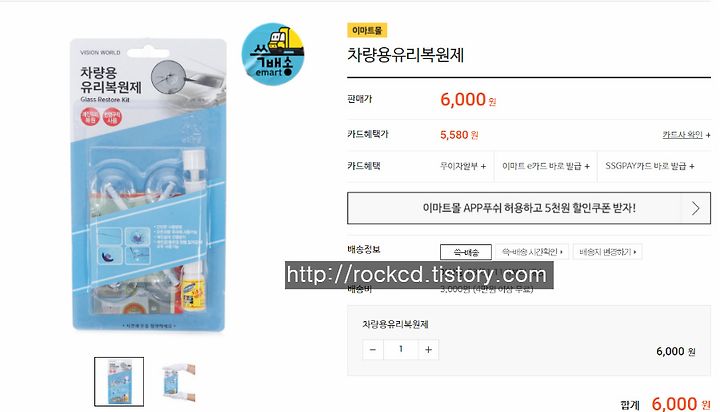Select the first product package thumbnail
The height and width of the screenshot is (412, 720).
119,382
